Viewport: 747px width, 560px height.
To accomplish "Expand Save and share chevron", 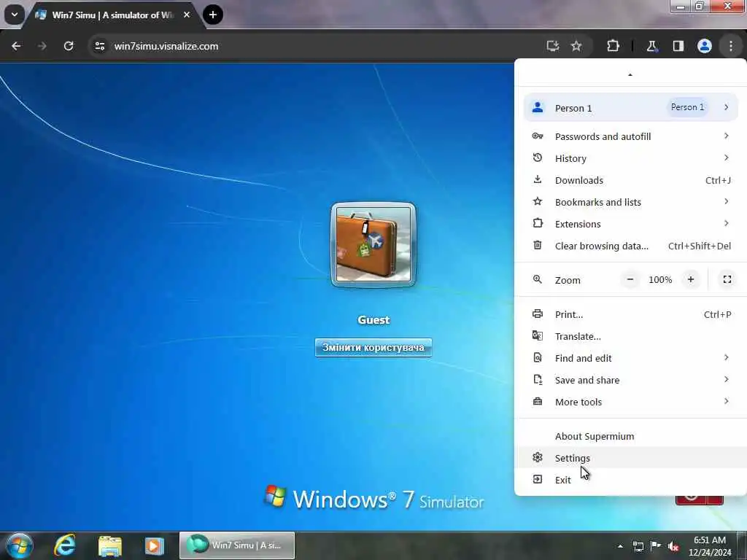I will [x=726, y=379].
